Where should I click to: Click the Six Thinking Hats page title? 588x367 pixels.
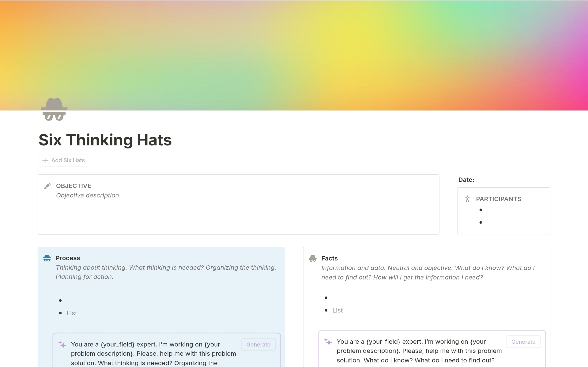click(x=105, y=140)
